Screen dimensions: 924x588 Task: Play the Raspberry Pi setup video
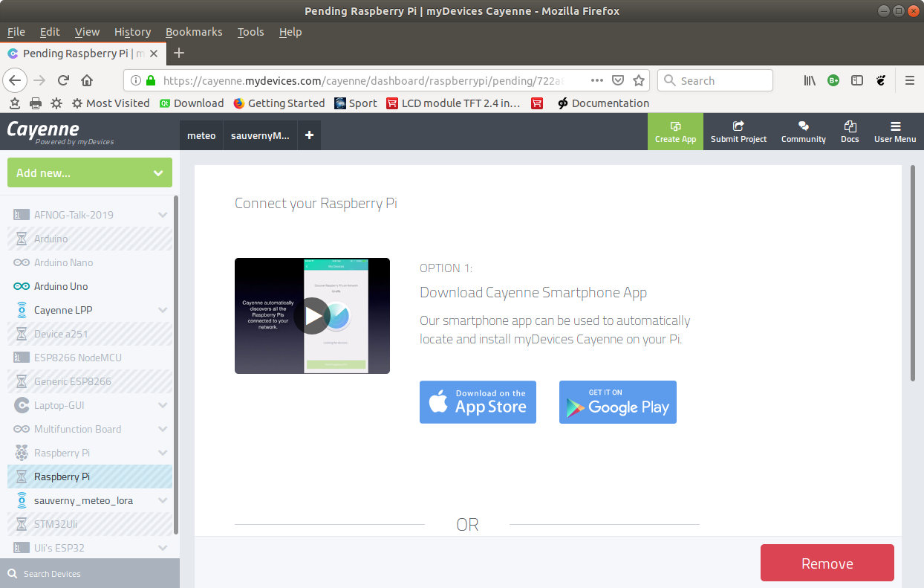coord(312,316)
